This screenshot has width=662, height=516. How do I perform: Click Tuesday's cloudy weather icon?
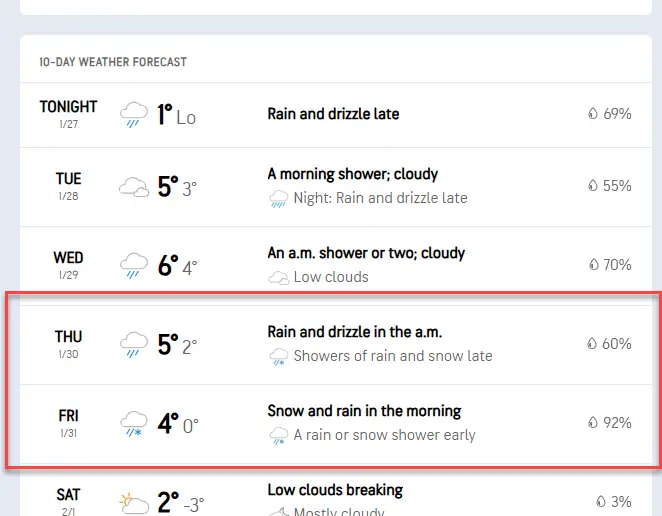pyautogui.click(x=134, y=187)
